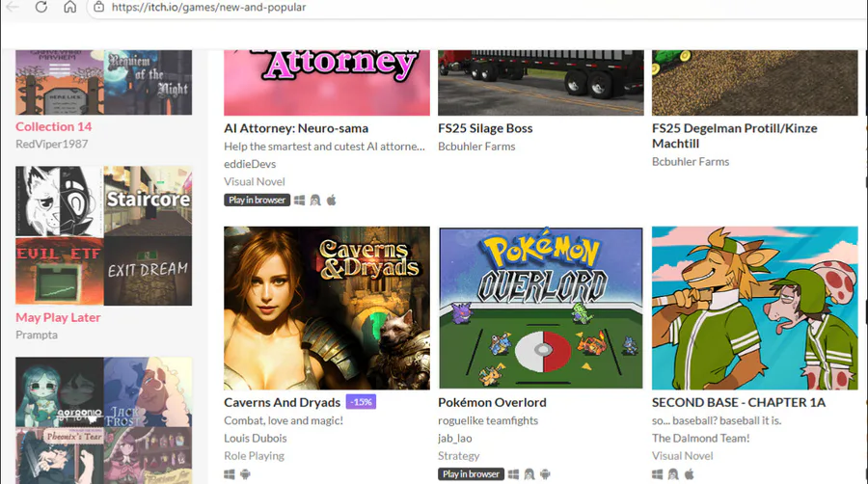The height and width of the screenshot is (484, 868).
Task: Click 'so... baseball? baseball it is.' text
Action: [x=717, y=420]
